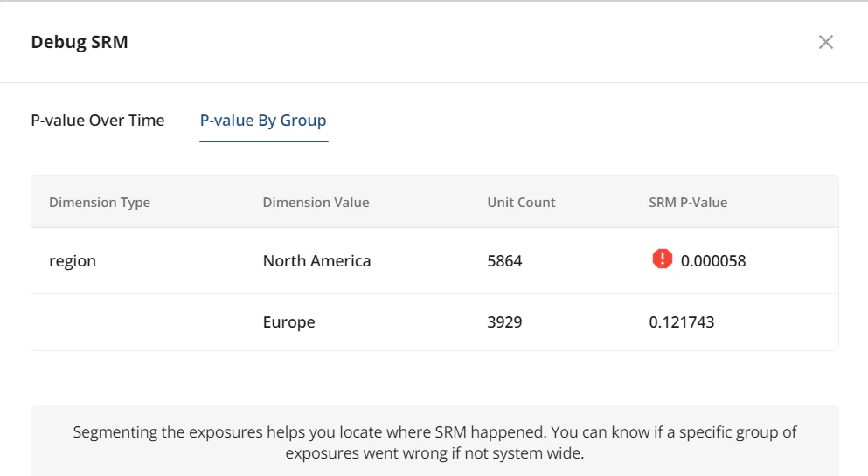This screenshot has width=868, height=476.
Task: Click the segmenting exposures help text
Action: click(x=434, y=442)
